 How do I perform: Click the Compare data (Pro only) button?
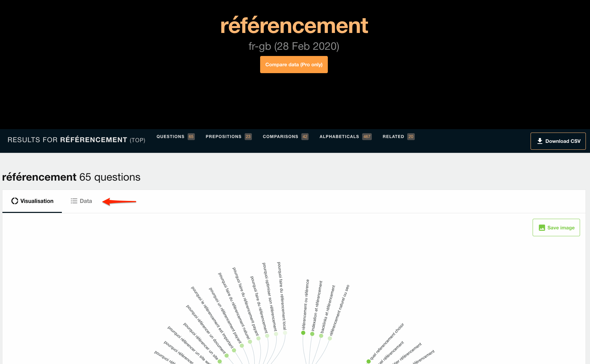(294, 65)
